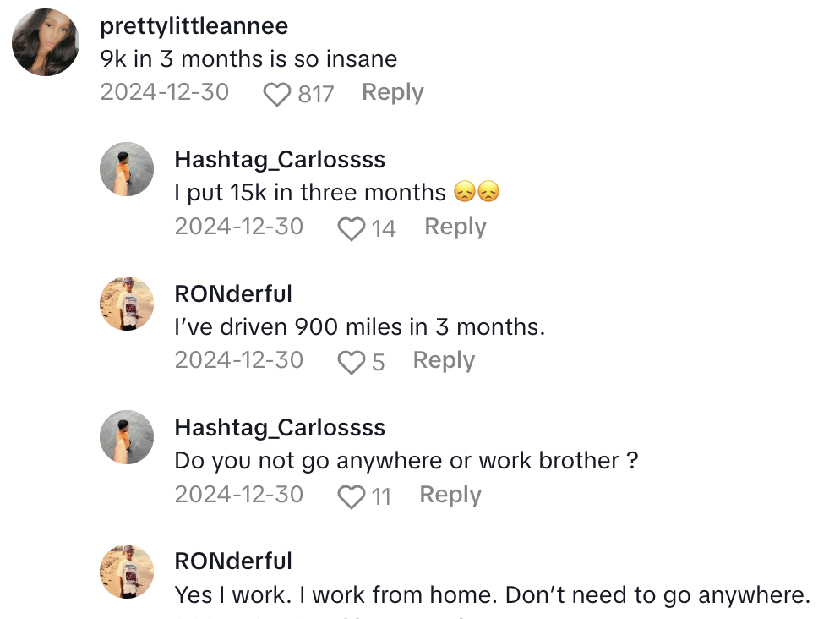Click Hashtag_Carlossss username above '15k in three months'
840x619 pixels.
coord(280,160)
